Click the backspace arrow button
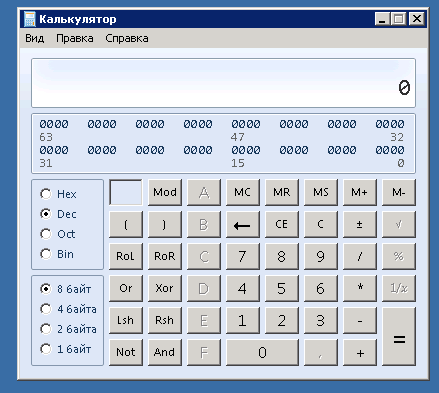 click(x=243, y=224)
